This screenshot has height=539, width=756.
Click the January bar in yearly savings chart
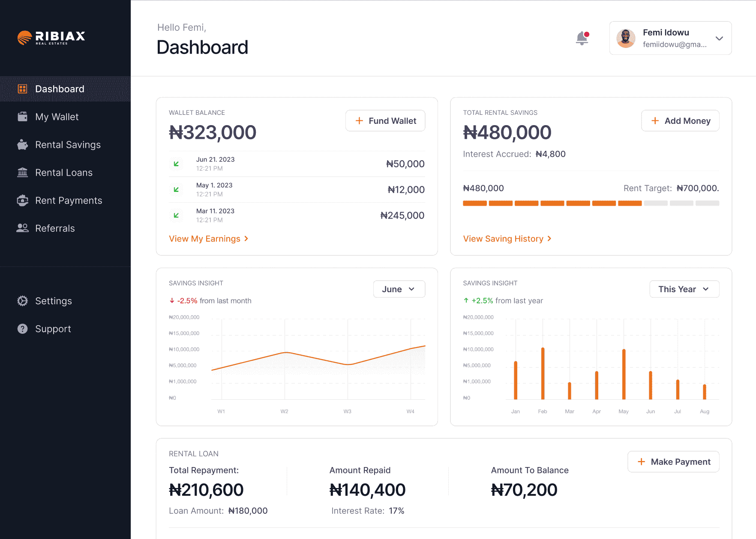tap(516, 380)
